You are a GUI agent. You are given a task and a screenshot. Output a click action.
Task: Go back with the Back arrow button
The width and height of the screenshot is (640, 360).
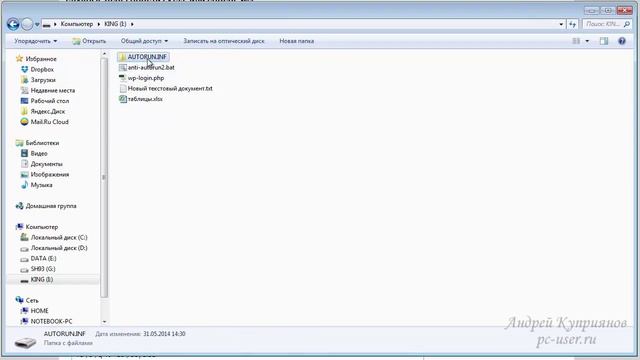click(x=13, y=24)
